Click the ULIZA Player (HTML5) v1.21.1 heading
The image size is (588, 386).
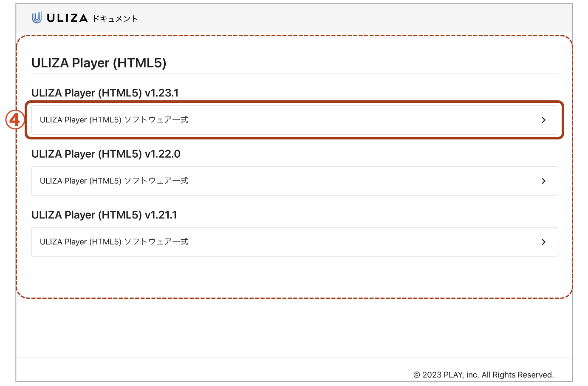point(105,215)
